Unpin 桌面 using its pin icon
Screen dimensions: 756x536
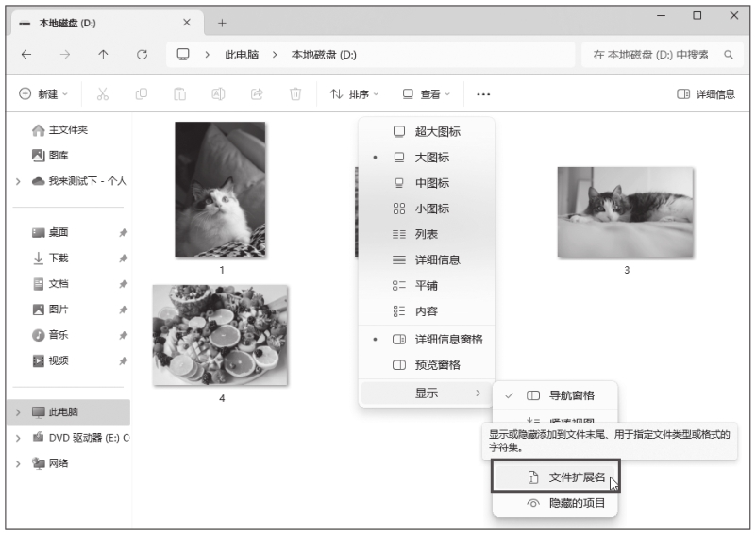[123, 233]
